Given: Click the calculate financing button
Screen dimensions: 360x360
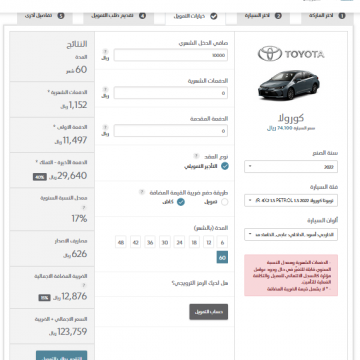Looking at the screenshot, I should click(209, 312).
